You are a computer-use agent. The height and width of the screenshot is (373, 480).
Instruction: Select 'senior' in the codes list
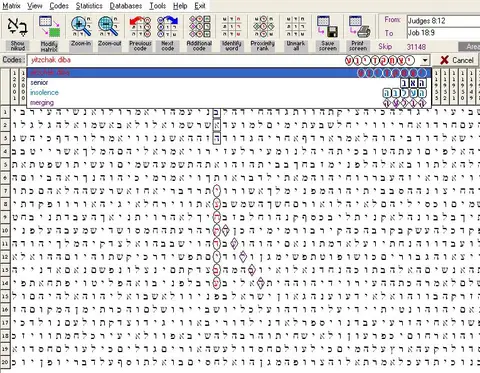point(229,83)
